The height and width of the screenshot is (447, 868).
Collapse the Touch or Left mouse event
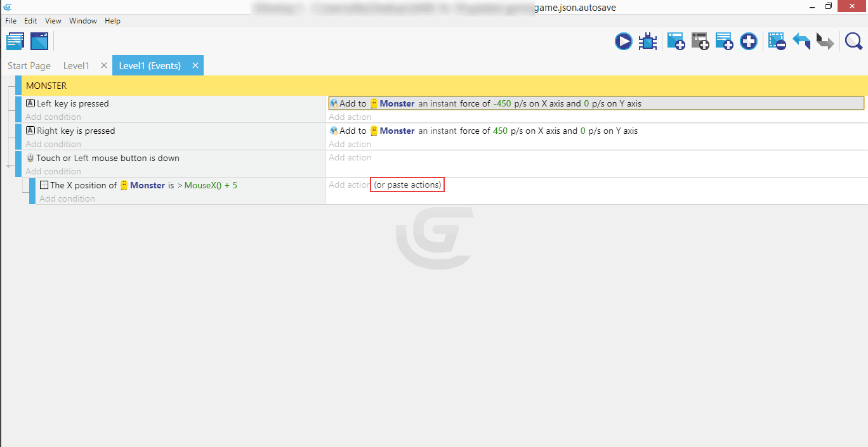pyautogui.click(x=9, y=166)
